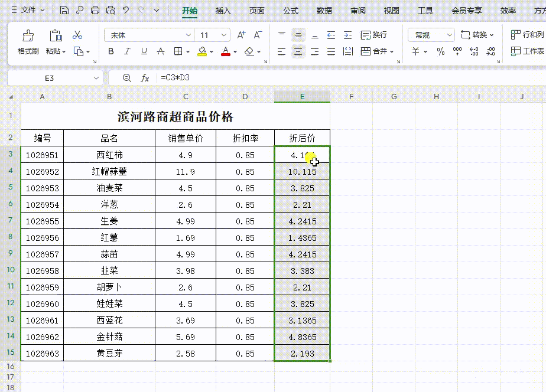Select column E by its header
Image resolution: width=546 pixels, height=392 pixels.
tap(303, 96)
